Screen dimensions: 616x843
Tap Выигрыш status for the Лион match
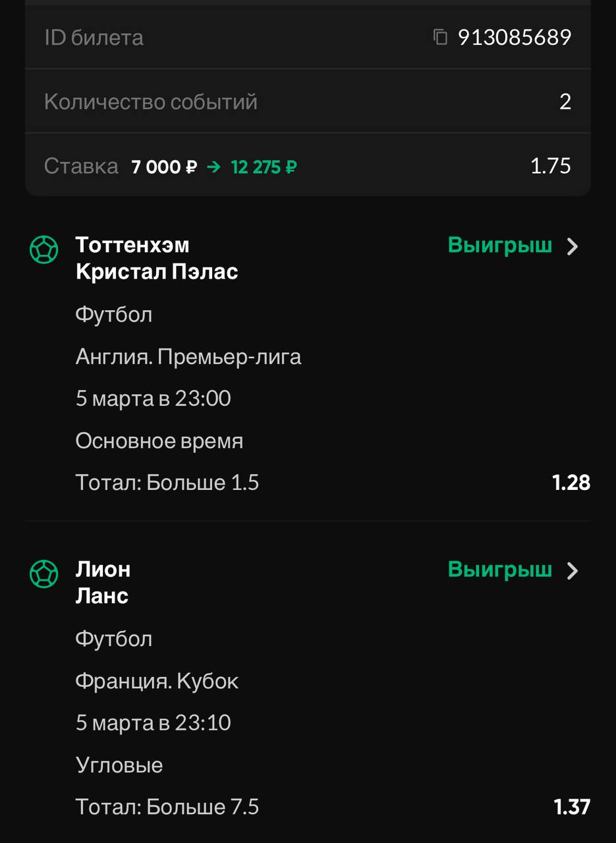pos(500,570)
